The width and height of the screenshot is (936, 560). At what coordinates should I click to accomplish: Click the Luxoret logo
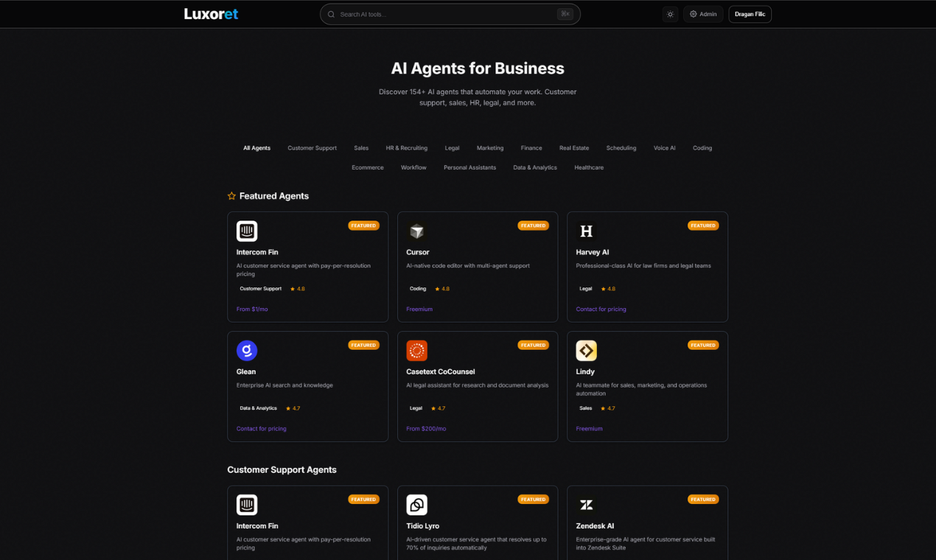pyautogui.click(x=211, y=14)
